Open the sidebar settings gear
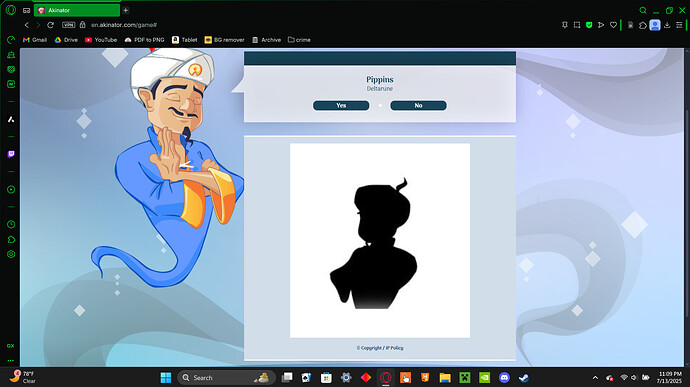Viewport: 690px width, 387px height. coord(11,254)
